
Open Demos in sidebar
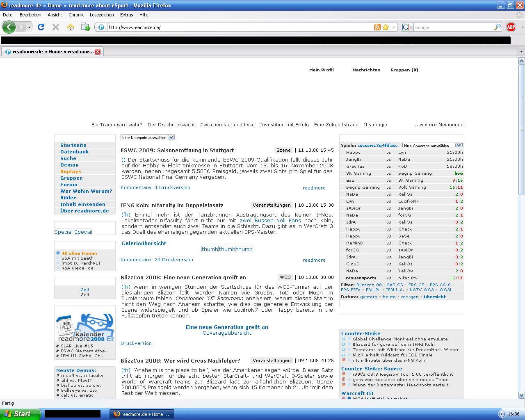[69, 165]
